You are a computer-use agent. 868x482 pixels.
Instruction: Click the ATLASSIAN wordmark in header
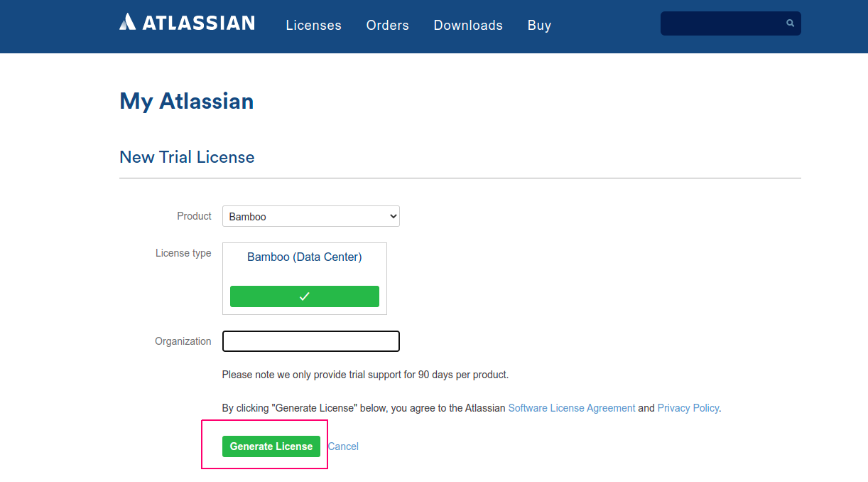pos(198,23)
